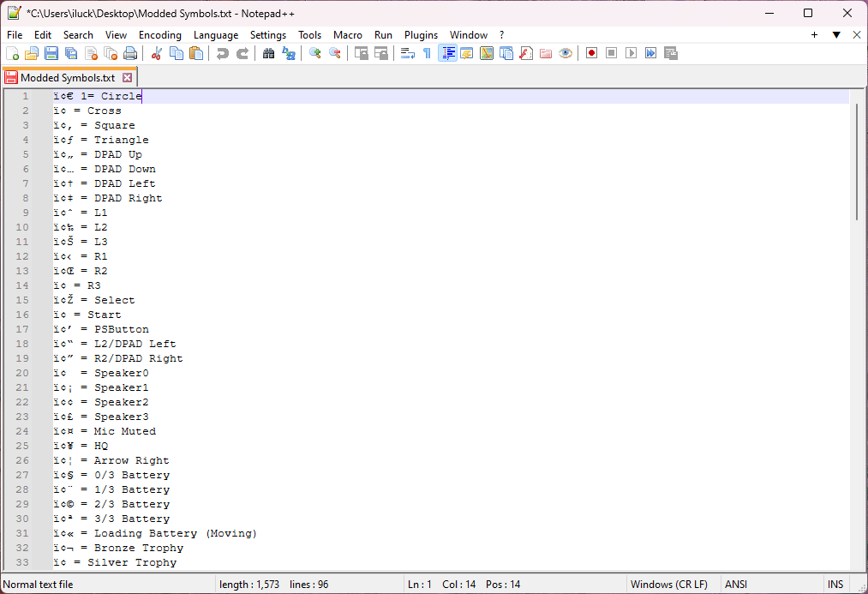Toggle the Monitoring (tail) eye icon

click(x=566, y=52)
